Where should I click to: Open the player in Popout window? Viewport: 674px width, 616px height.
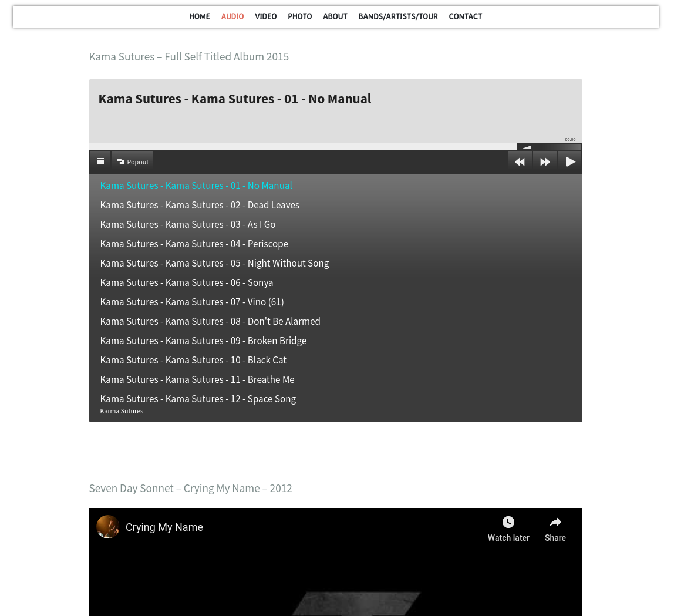click(x=133, y=162)
